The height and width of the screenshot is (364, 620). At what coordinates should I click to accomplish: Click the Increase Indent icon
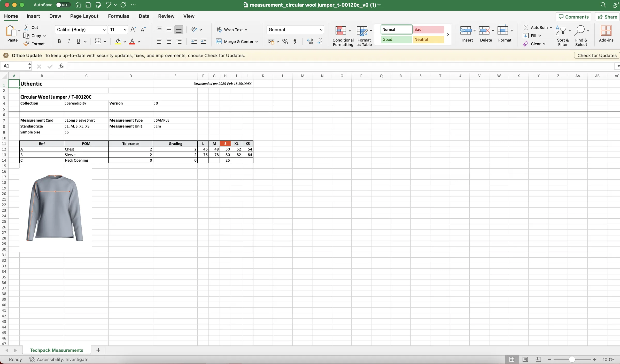tap(204, 41)
